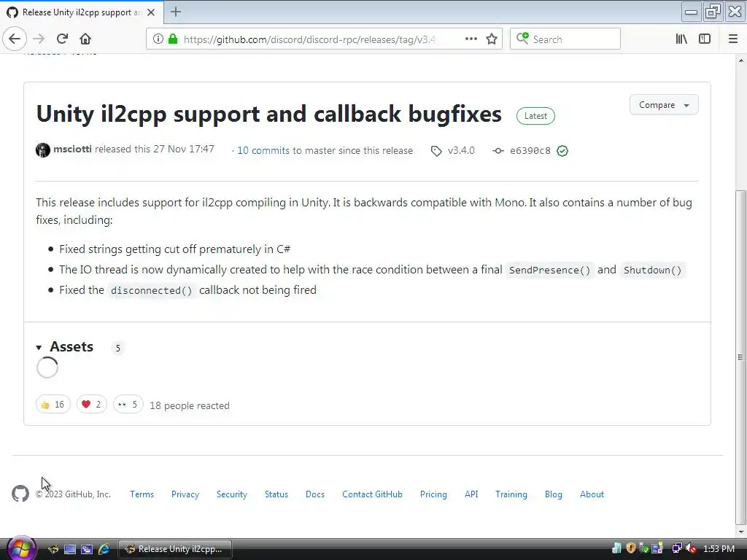
Task: Click the v3.4.0 tag icon
Action: coord(436,151)
